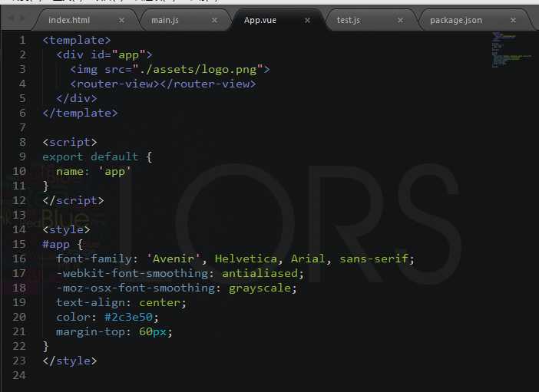Click line number 1 in gutter
539x392 pixels.
(22, 40)
